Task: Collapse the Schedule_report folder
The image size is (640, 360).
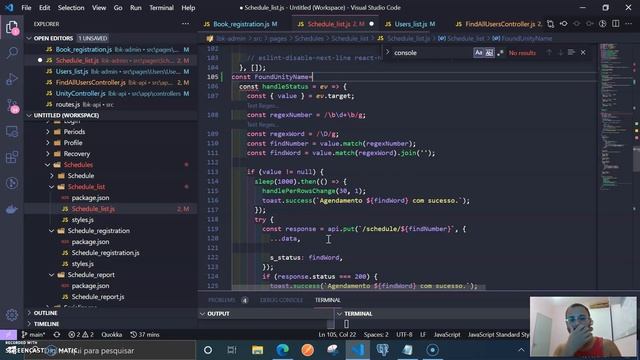Action: click(x=91, y=275)
